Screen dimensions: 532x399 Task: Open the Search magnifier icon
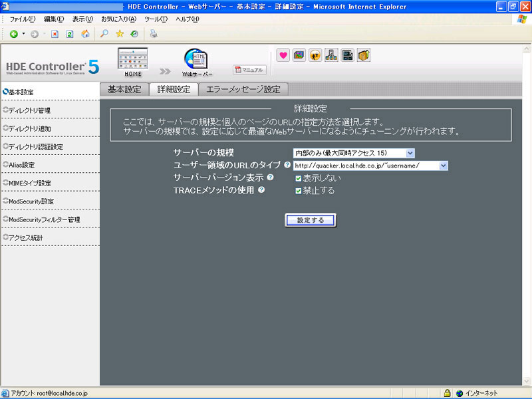point(104,34)
